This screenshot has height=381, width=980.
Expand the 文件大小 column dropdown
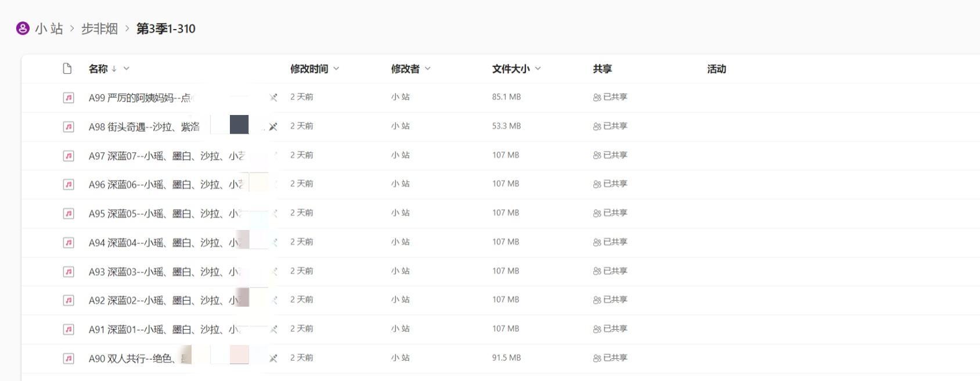(538, 69)
